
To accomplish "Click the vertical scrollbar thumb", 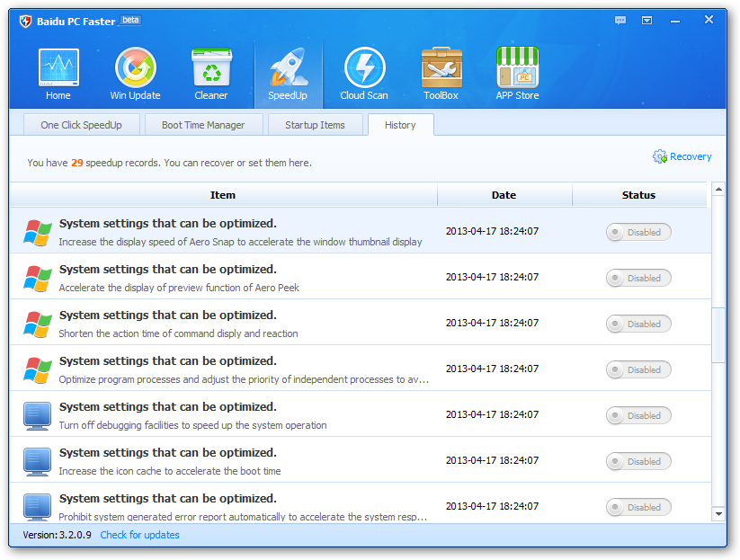I will pos(718,335).
